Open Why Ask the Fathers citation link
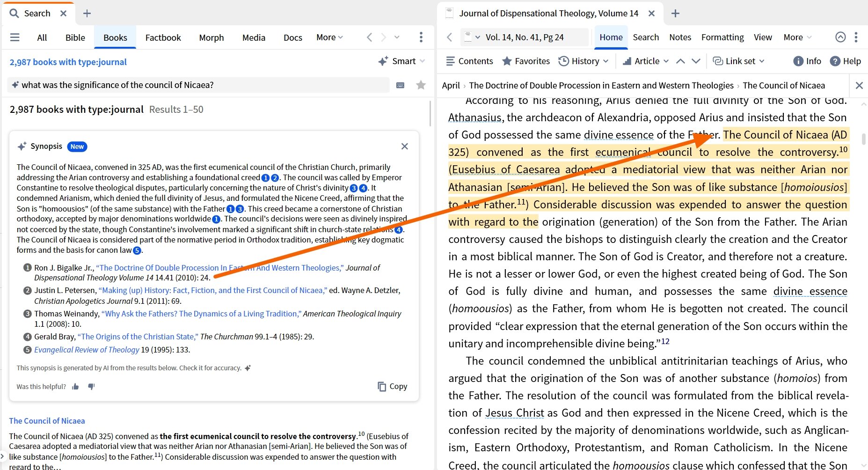The image size is (868, 470). tap(201, 314)
